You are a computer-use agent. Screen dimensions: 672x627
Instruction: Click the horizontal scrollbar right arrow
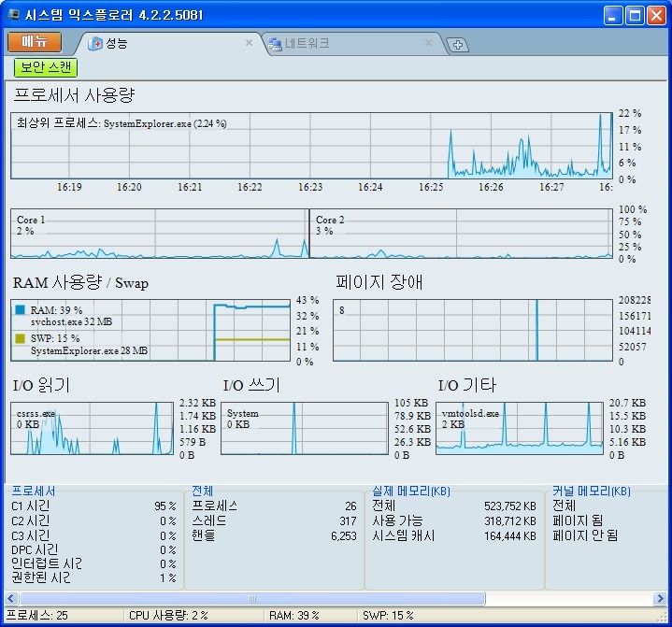660,598
